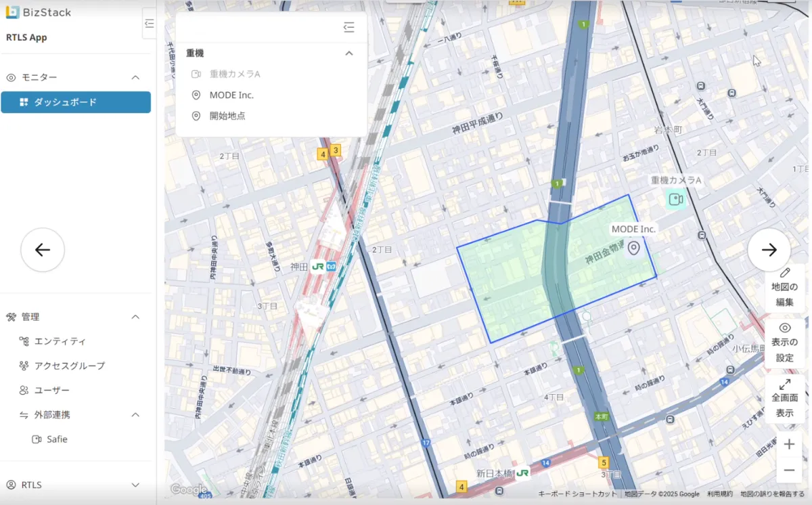The image size is (812, 505).
Task: Collapse the 管理 section chevron
Action: tap(135, 317)
